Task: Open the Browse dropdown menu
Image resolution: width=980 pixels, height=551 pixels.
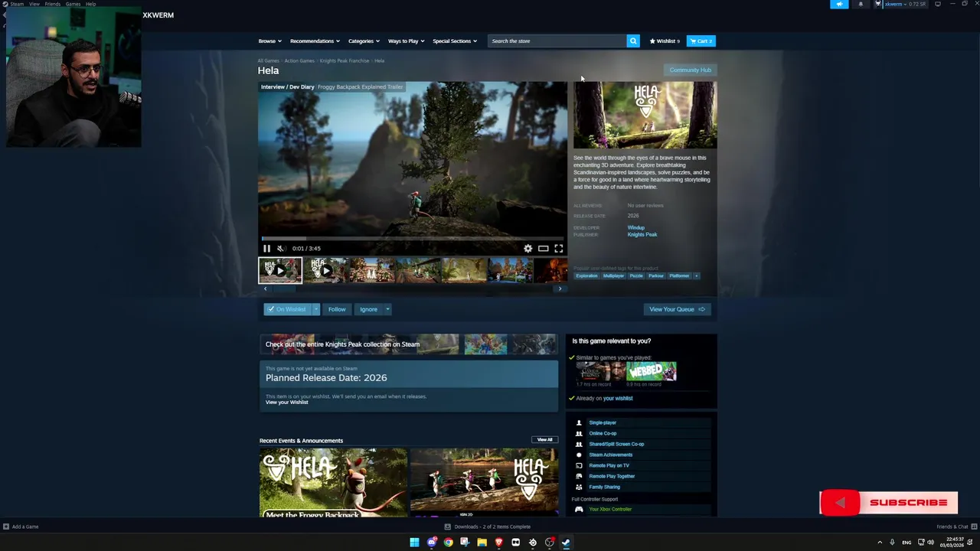Action: (269, 41)
